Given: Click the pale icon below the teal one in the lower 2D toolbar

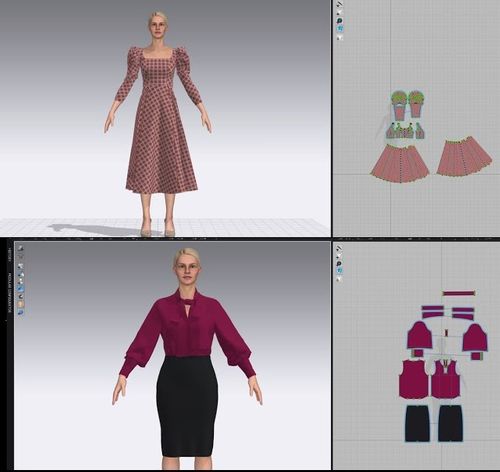Looking at the screenshot, I should click(x=339, y=279).
